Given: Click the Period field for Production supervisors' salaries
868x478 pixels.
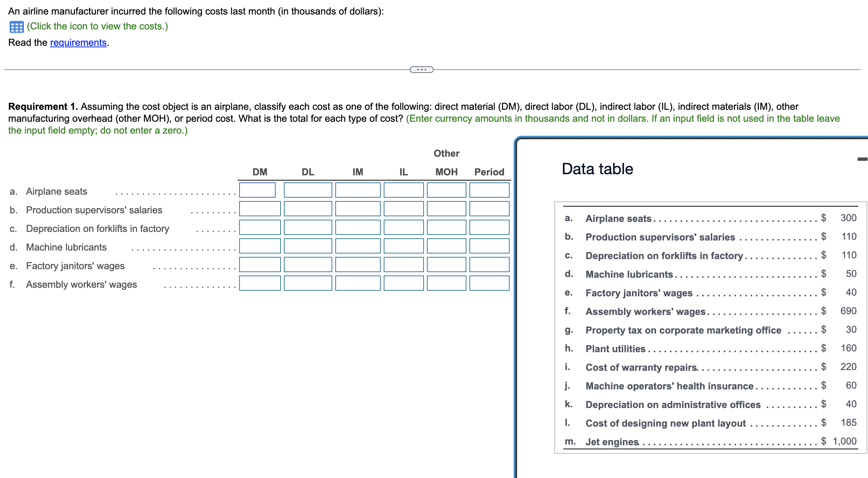Looking at the screenshot, I should coord(489,209).
